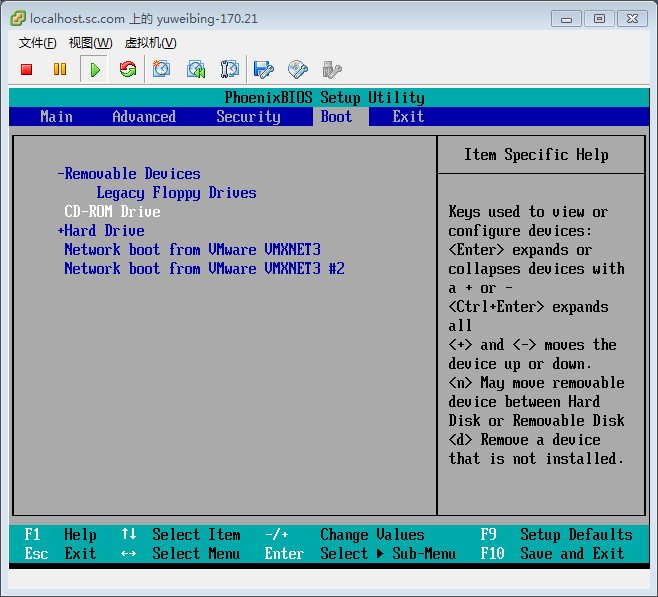This screenshot has width=658, height=597.
Task: Click the Take Snapshot clock icon
Action: pos(161,69)
